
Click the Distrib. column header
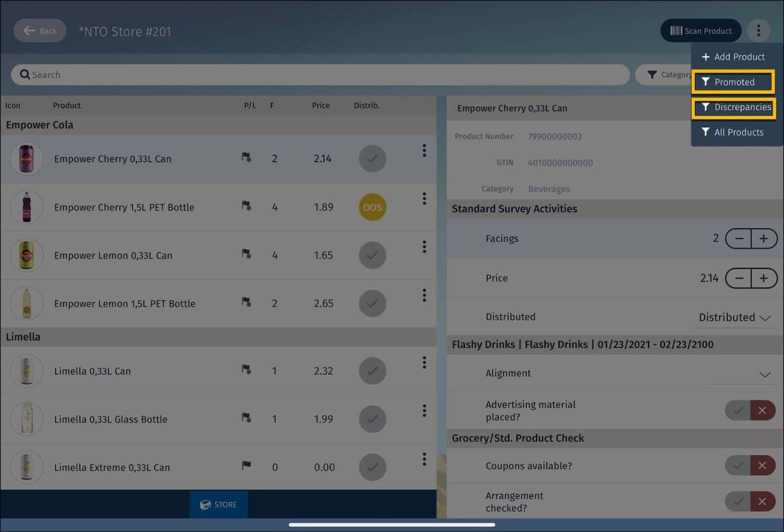(367, 105)
